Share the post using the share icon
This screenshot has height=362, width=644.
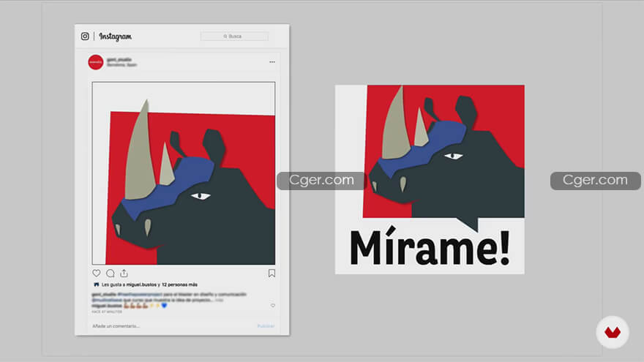[x=124, y=274]
